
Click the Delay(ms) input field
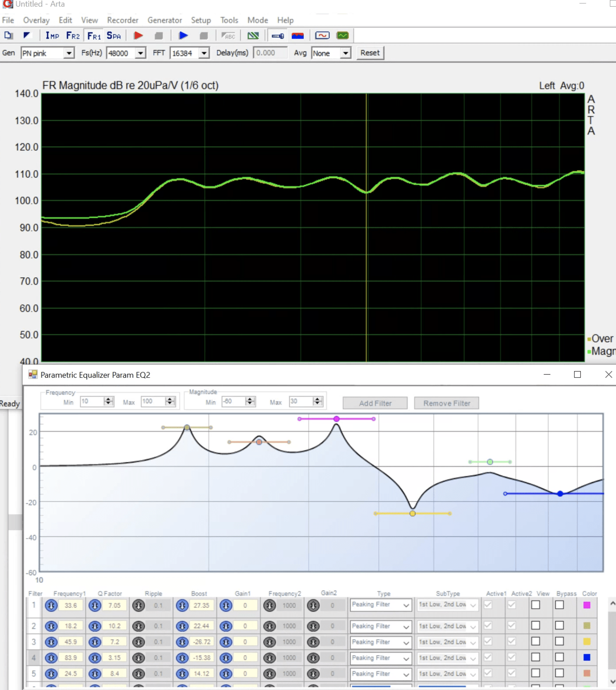[x=270, y=53]
